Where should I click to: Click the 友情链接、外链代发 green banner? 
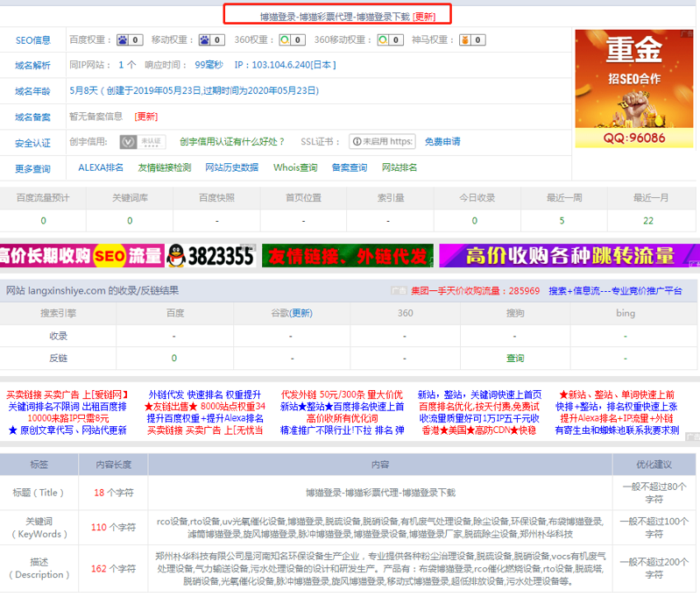coord(348,256)
